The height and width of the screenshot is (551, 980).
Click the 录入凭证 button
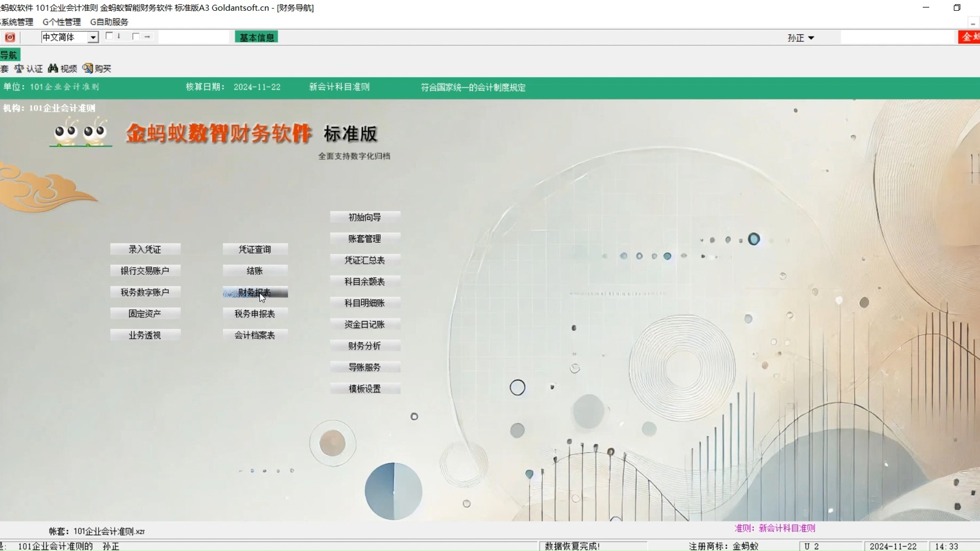tap(145, 249)
